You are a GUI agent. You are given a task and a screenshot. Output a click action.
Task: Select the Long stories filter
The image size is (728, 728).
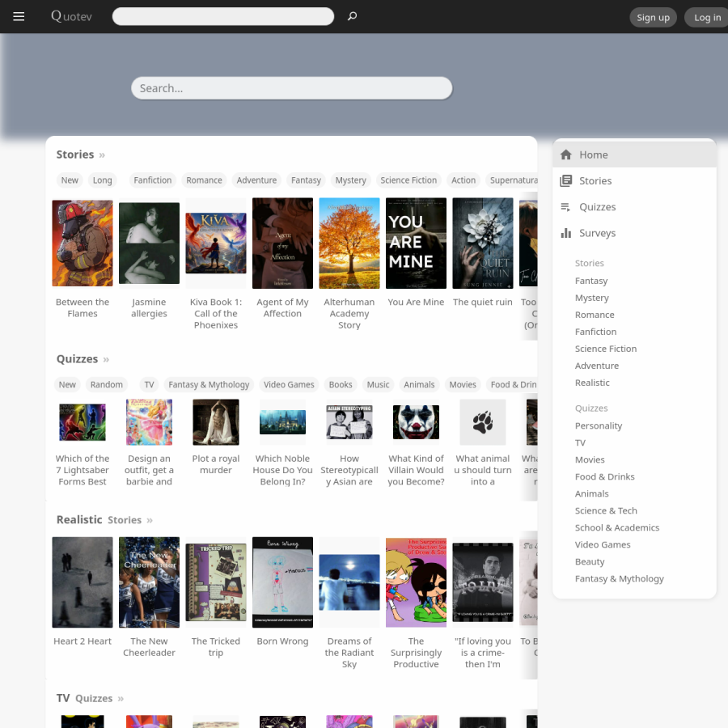coord(102,180)
